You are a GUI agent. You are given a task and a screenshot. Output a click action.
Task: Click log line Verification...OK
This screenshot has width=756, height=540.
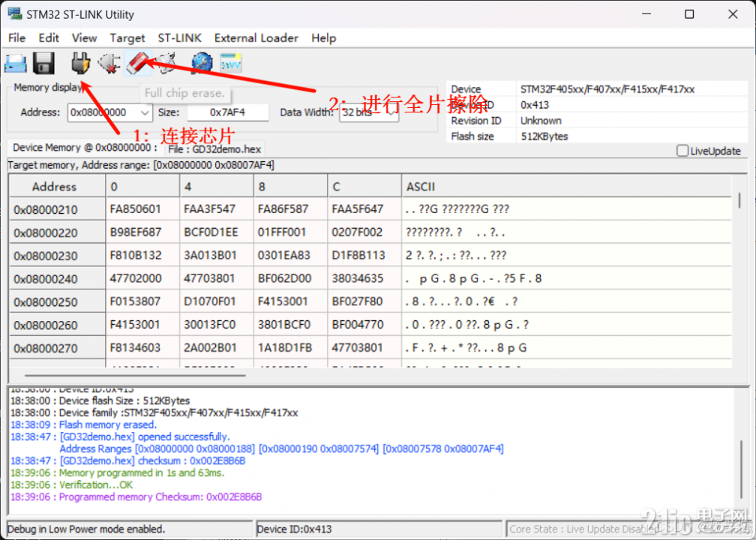coord(72,484)
